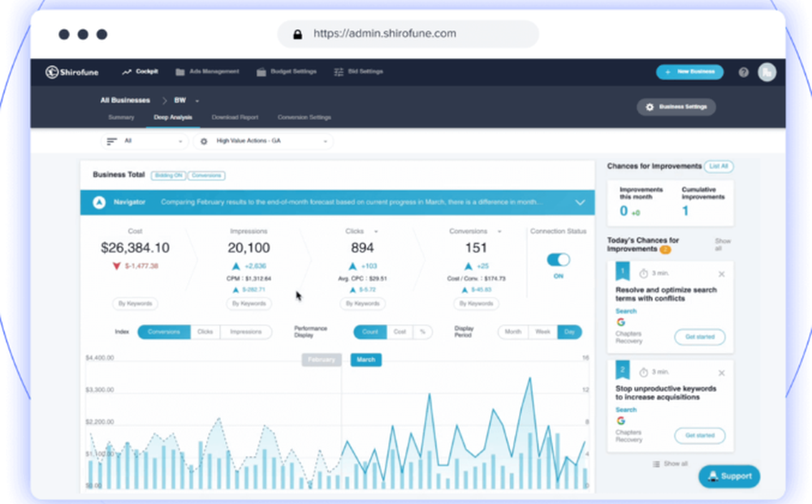Open the Conversions metric dropdown arrow
The width and height of the screenshot is (812, 504).
499,231
